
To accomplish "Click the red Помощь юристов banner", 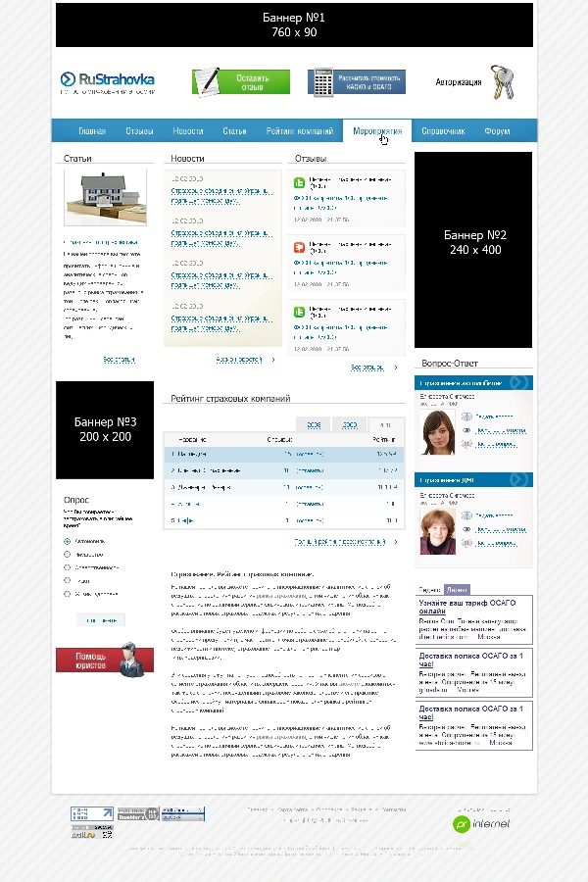I will (x=105, y=660).
